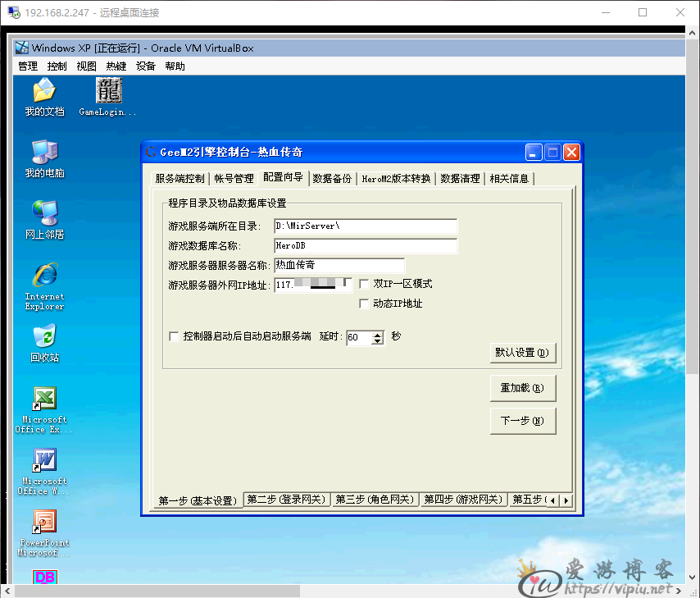Decrease the 延时 seconds spinner
This screenshot has height=598, width=700.
[x=378, y=341]
